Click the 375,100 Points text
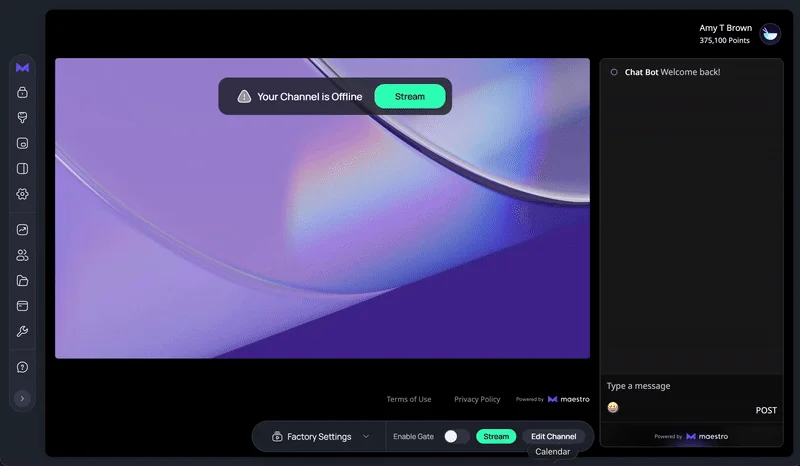The image size is (800, 466). (724, 40)
